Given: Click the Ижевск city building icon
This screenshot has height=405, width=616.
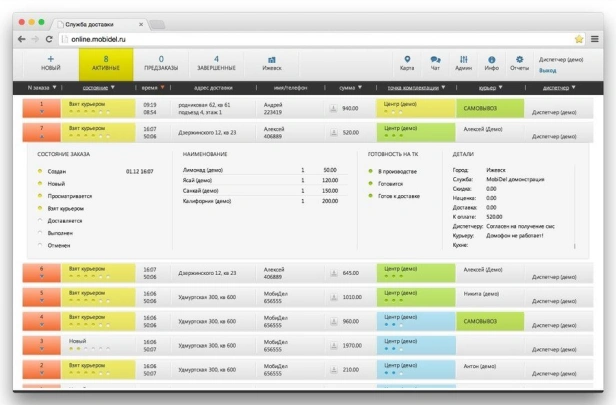Looking at the screenshot, I should pos(272,64).
